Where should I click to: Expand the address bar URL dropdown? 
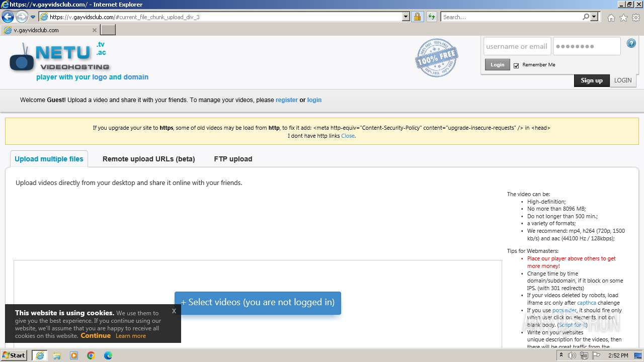(406, 17)
